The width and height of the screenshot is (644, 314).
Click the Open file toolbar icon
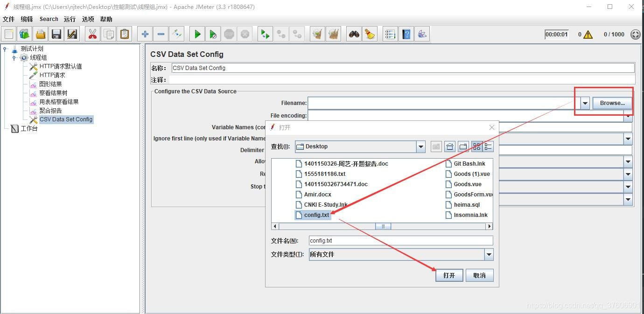pos(41,34)
